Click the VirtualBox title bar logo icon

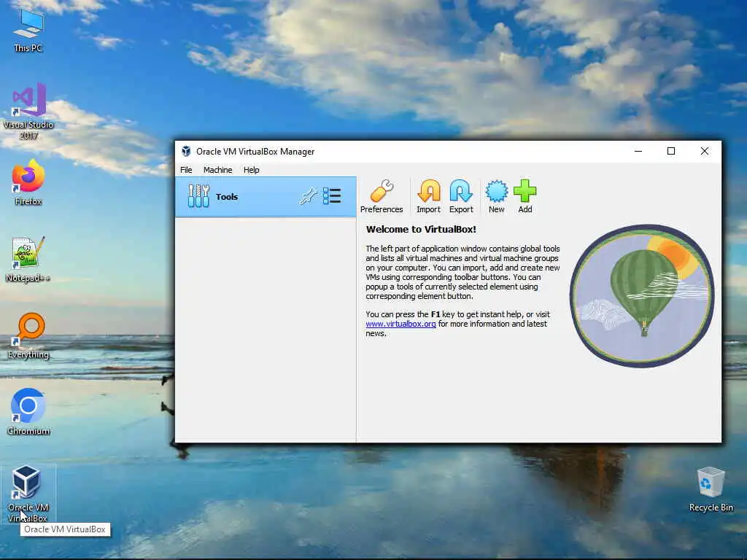[186, 152]
